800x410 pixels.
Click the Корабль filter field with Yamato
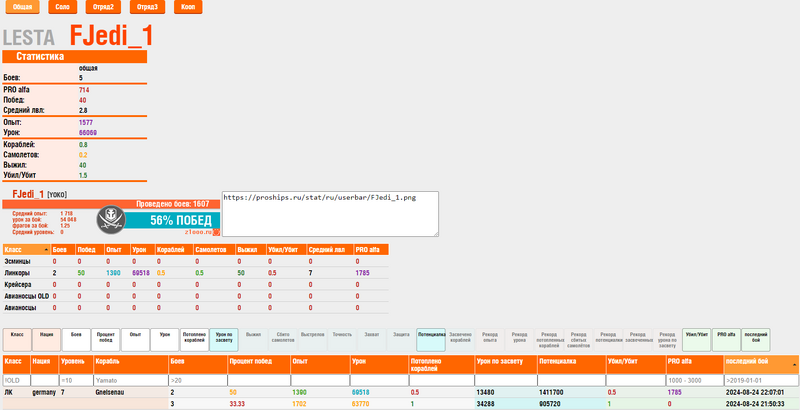(129, 380)
